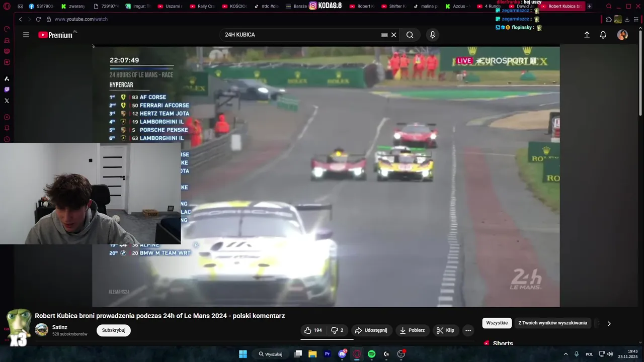Switch to the Azdus browser tab
644x362 pixels.
(x=458, y=7)
